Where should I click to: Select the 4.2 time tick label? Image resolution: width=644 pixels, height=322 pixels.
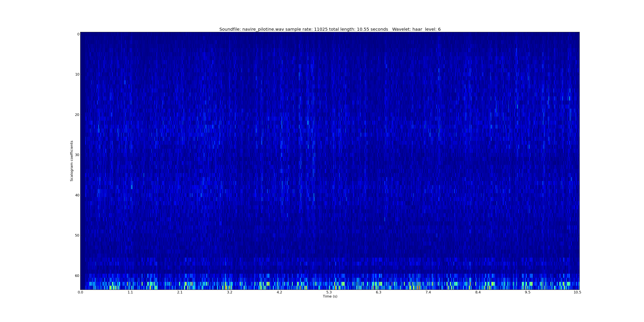click(279, 292)
